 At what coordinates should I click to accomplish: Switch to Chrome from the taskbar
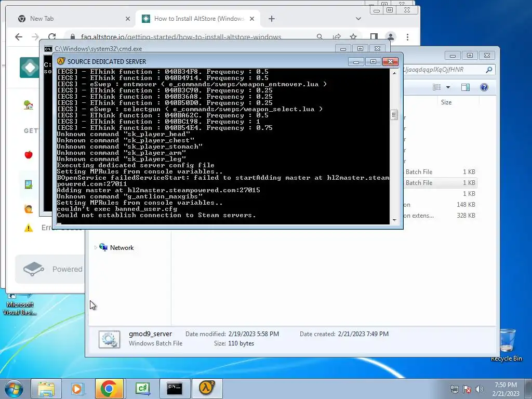109,389
